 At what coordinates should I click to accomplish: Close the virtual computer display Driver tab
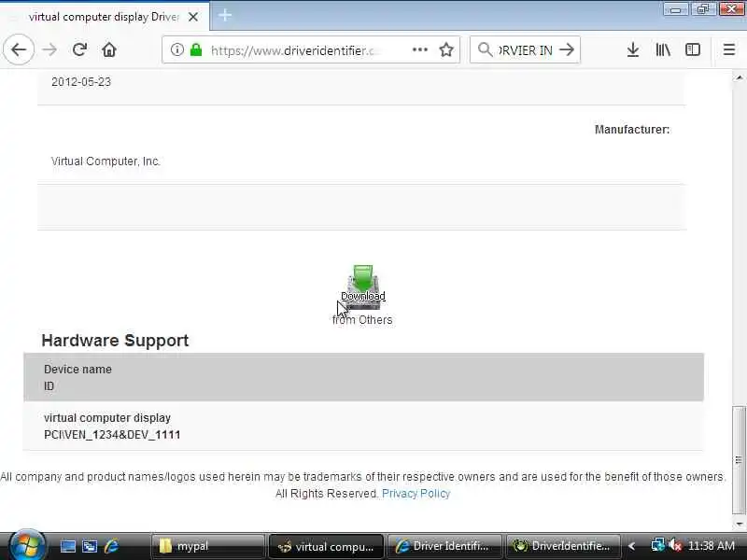193,17
